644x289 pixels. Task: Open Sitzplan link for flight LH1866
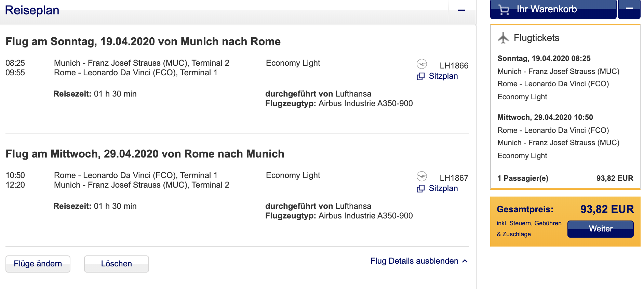(x=443, y=76)
